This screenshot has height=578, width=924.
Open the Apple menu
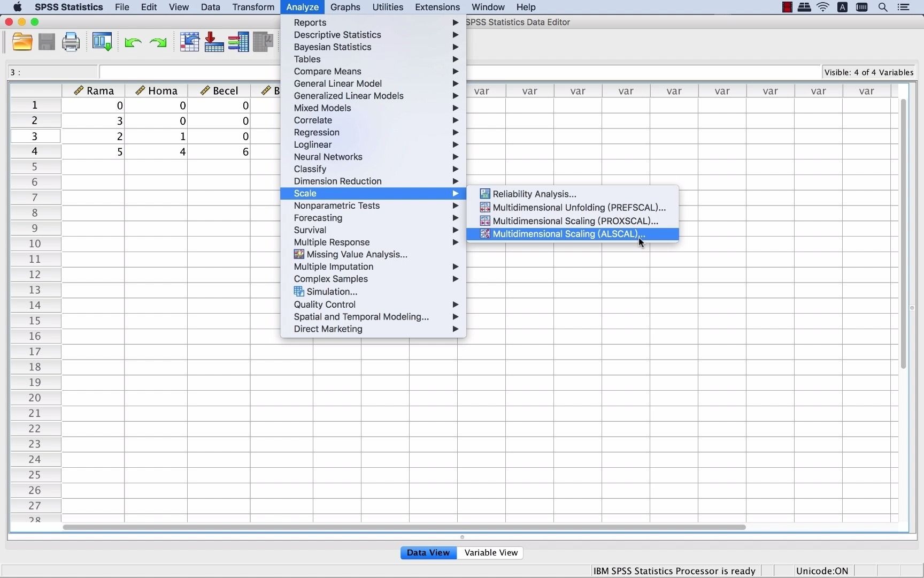point(17,7)
